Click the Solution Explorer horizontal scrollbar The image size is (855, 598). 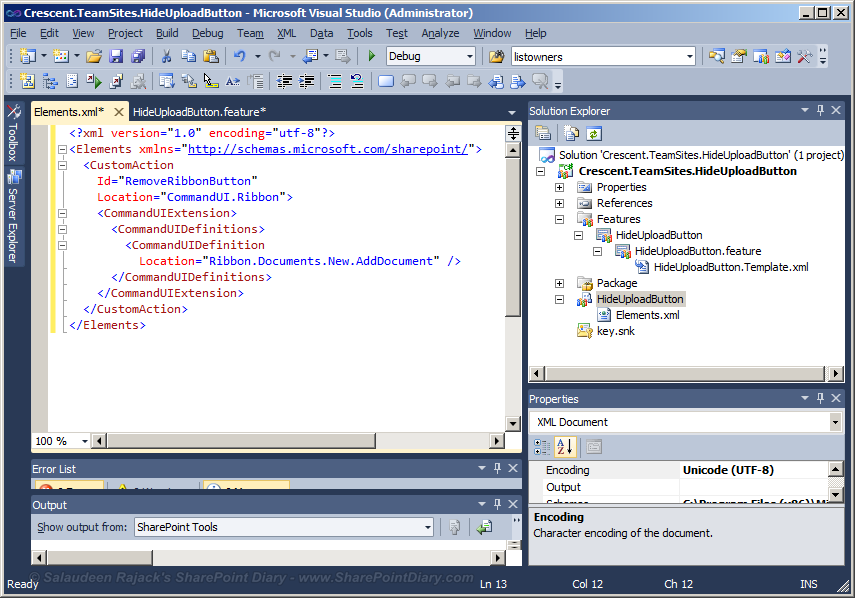click(x=685, y=373)
